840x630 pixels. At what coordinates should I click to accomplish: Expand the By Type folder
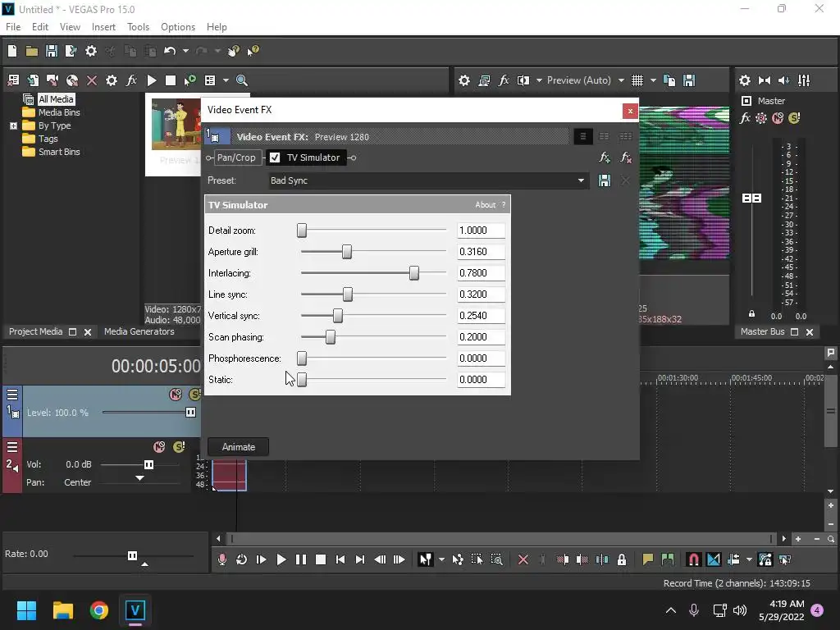[x=13, y=126]
